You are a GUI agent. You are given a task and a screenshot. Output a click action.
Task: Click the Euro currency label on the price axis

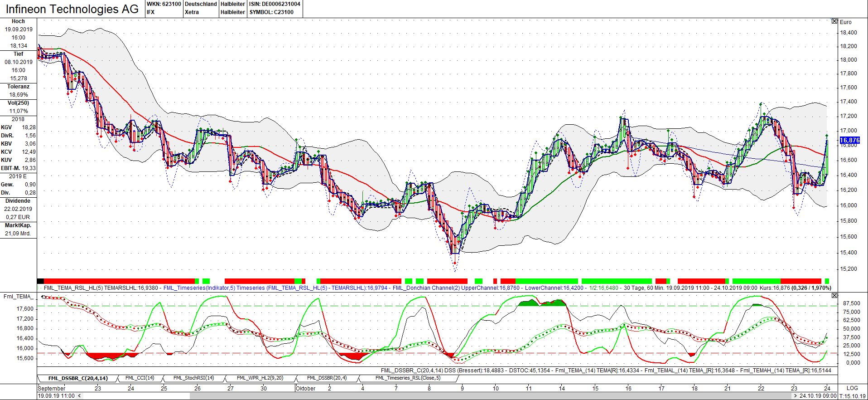(845, 22)
